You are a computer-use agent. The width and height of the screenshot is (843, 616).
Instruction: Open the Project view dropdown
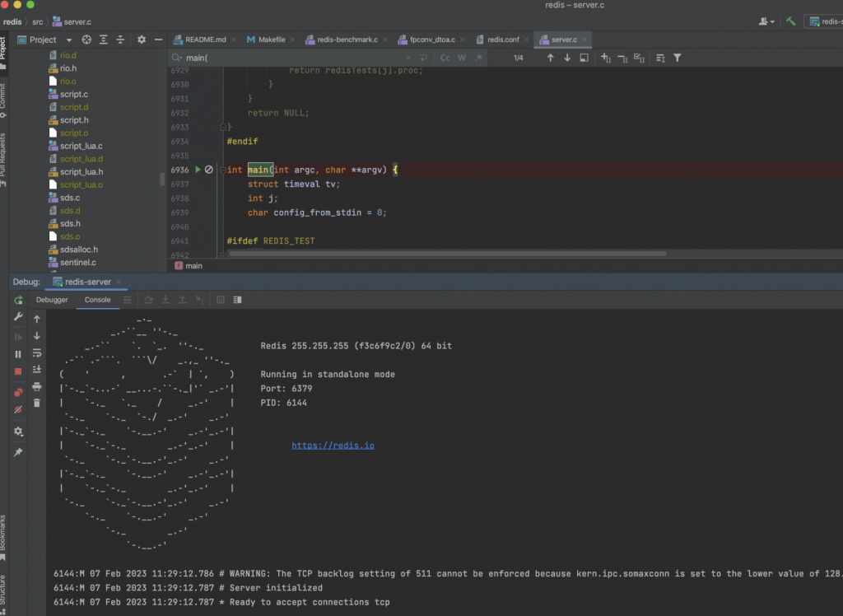(x=69, y=40)
